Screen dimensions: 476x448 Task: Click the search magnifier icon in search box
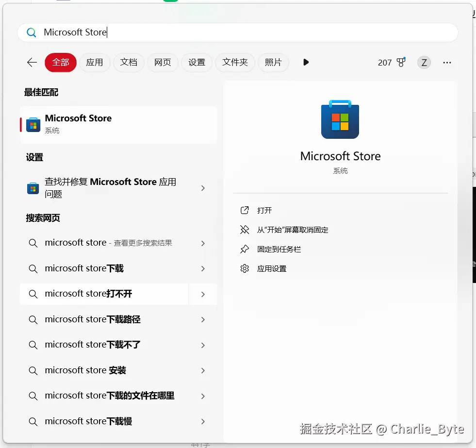click(x=32, y=32)
